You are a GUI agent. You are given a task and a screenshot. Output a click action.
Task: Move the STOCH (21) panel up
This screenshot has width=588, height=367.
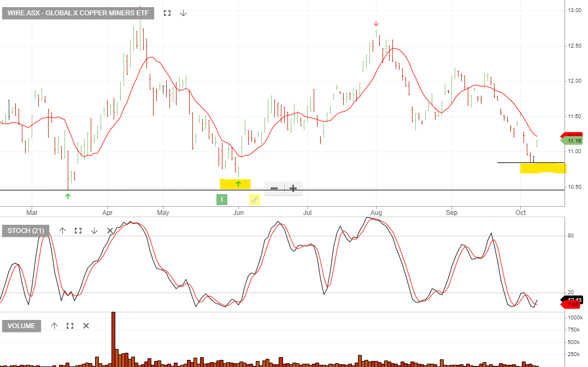tap(62, 231)
